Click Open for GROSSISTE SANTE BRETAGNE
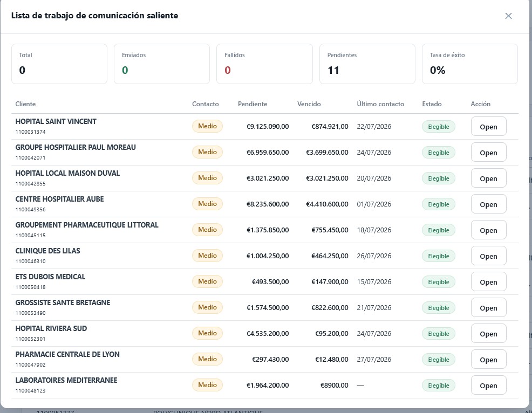Image resolution: width=532 pixels, height=413 pixels. point(489,307)
